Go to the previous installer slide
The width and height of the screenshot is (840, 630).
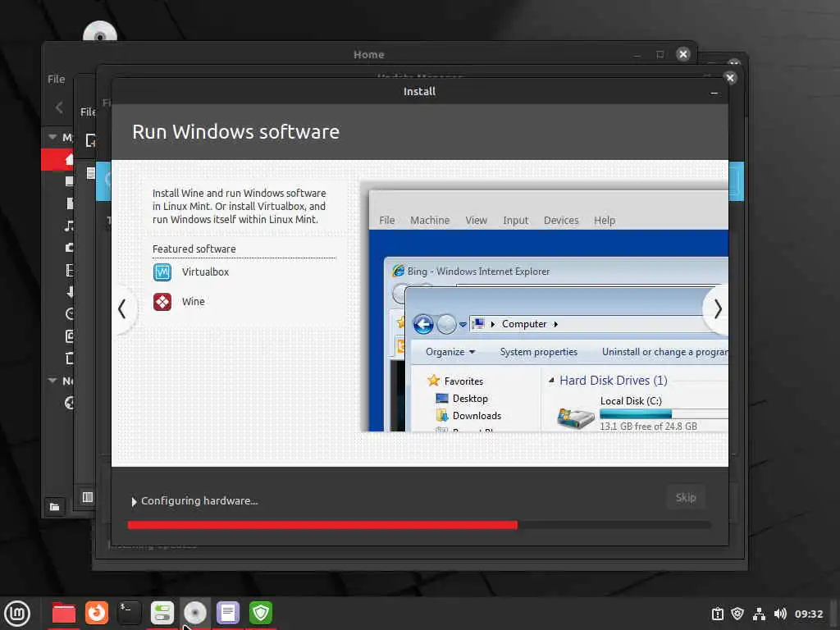pyautogui.click(x=122, y=309)
